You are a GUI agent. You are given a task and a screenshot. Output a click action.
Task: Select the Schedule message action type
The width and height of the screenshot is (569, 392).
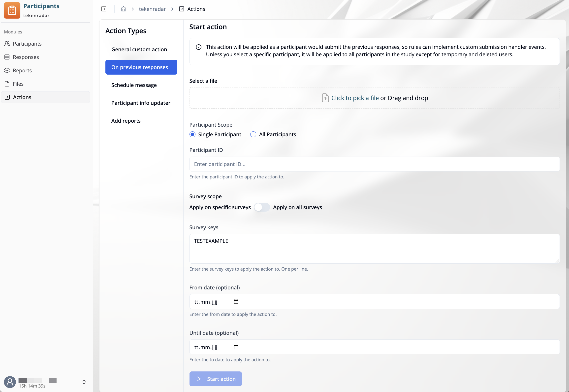coord(134,85)
